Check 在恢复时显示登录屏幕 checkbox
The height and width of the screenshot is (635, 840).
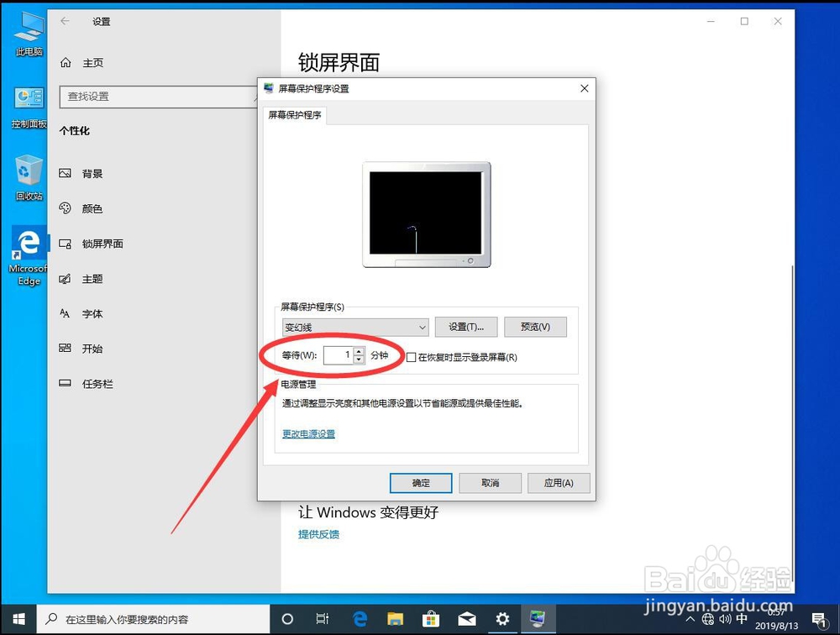tap(412, 358)
